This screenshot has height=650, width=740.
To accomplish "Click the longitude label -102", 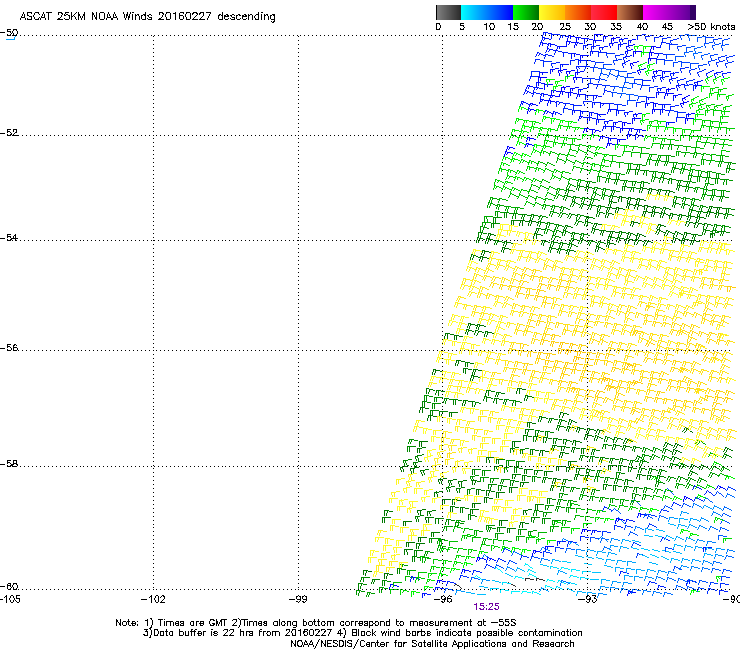I will coord(153,599).
